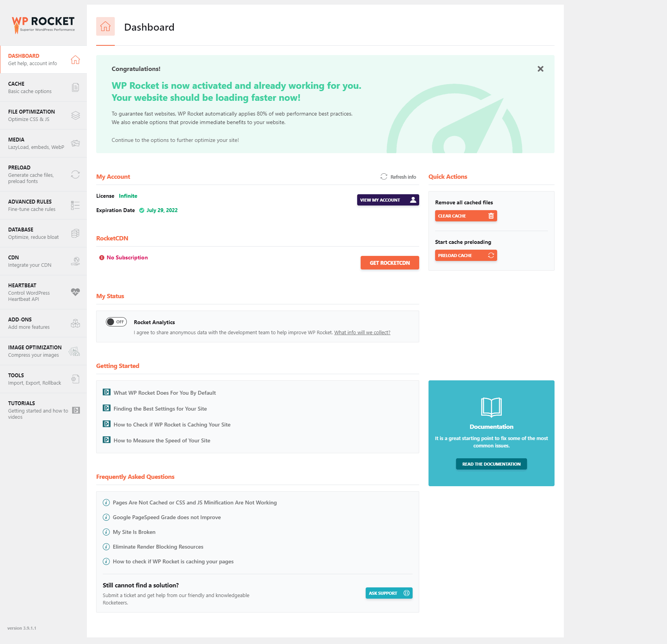Click the open book Documentation icon
667x644 pixels.
[491, 407]
